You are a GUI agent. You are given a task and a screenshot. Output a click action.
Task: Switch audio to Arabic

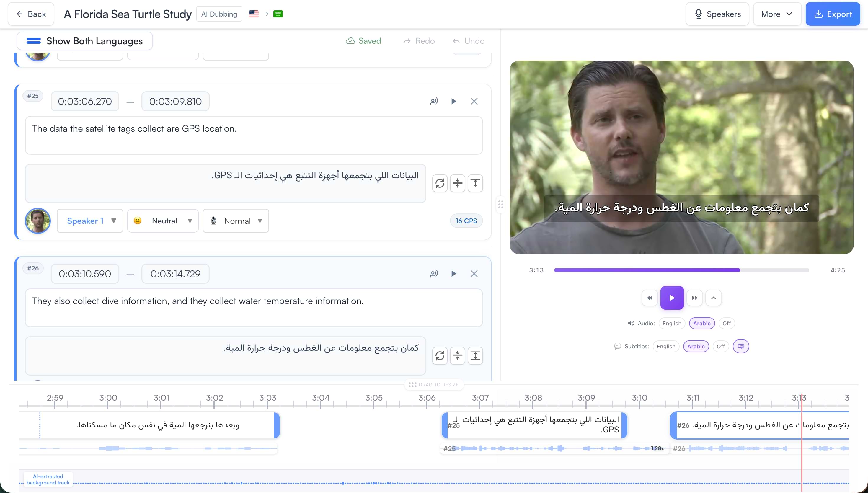coord(702,323)
